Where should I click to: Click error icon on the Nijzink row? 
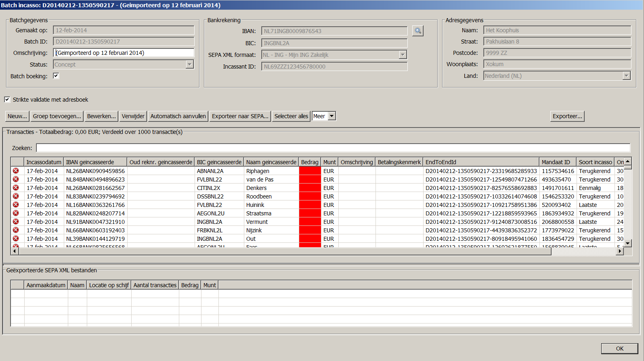[16, 230]
